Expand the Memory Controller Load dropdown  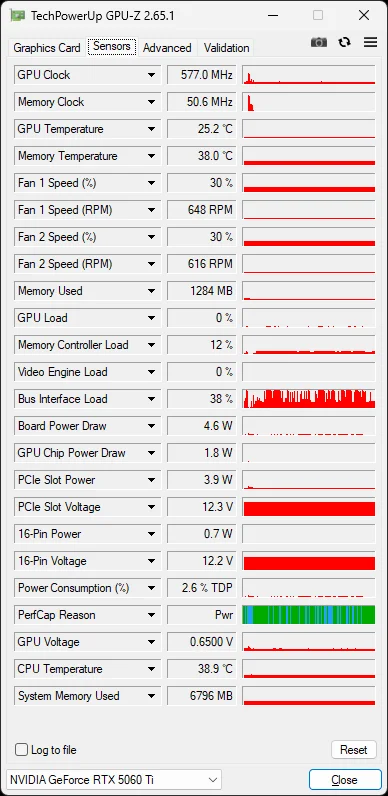151,345
